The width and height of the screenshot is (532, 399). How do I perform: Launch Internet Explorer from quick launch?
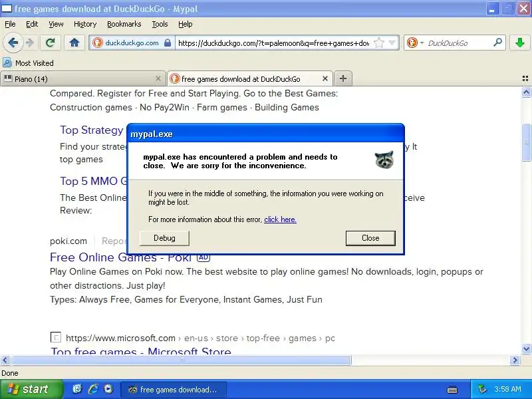pos(93,389)
